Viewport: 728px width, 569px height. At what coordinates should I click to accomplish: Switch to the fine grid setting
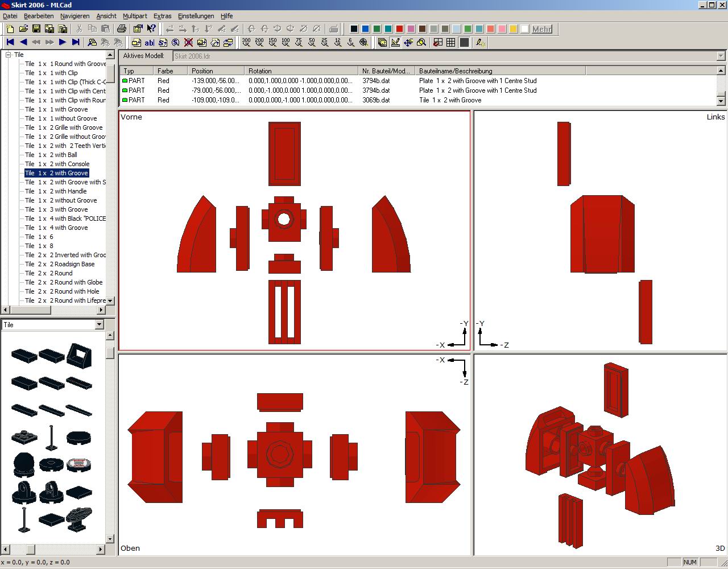(464, 42)
